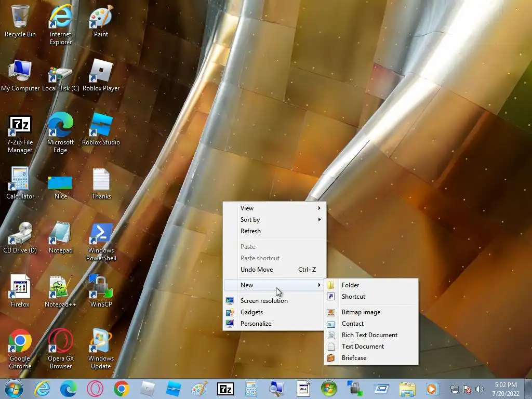This screenshot has width=532, height=399.
Task: Click the Show desktop strip
Action: coord(529,389)
